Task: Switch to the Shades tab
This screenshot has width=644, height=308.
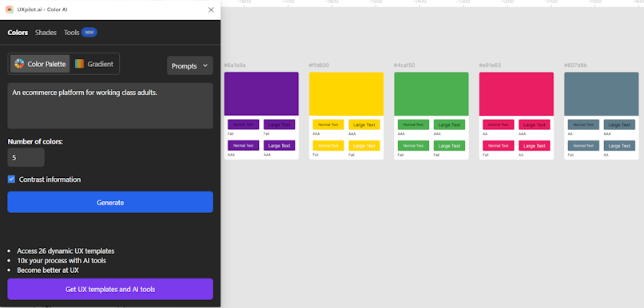Action: tap(46, 33)
